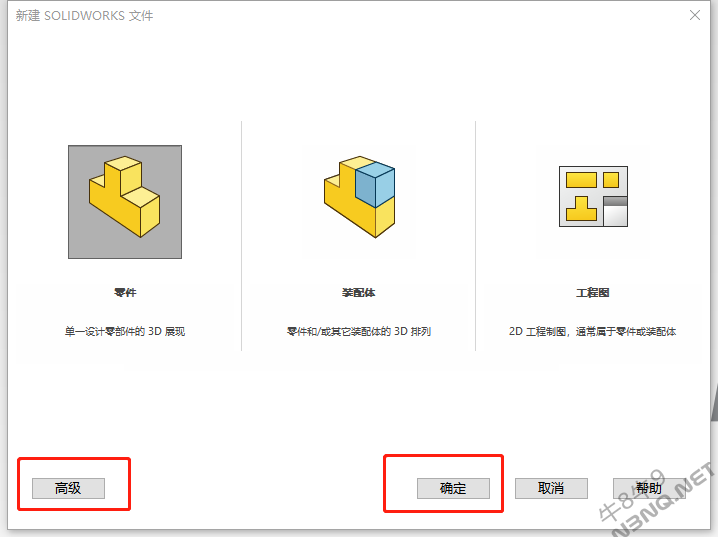718x537 pixels.
Task: Click the 零件 label text
Action: (125, 293)
